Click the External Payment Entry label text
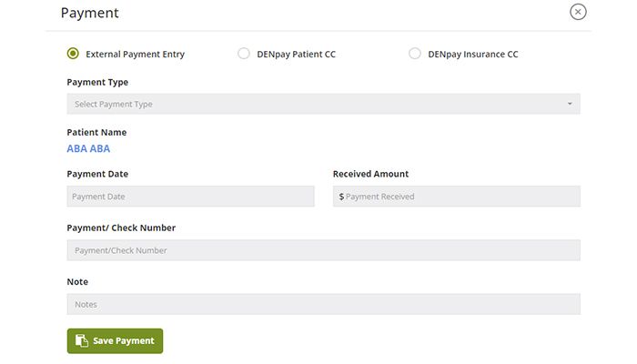Screen dimensions: 637x364 (135, 54)
